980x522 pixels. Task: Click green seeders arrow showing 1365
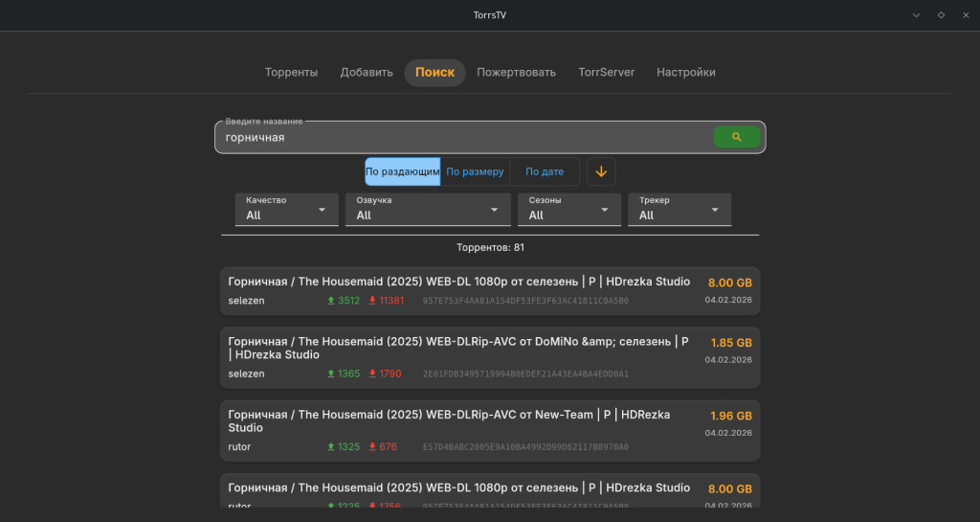click(331, 374)
